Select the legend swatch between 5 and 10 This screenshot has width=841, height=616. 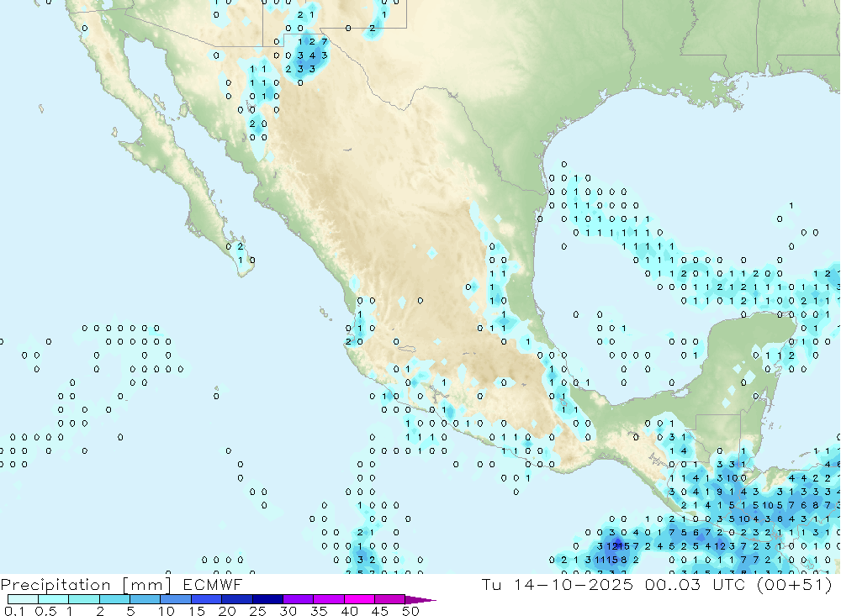pyautogui.click(x=145, y=599)
